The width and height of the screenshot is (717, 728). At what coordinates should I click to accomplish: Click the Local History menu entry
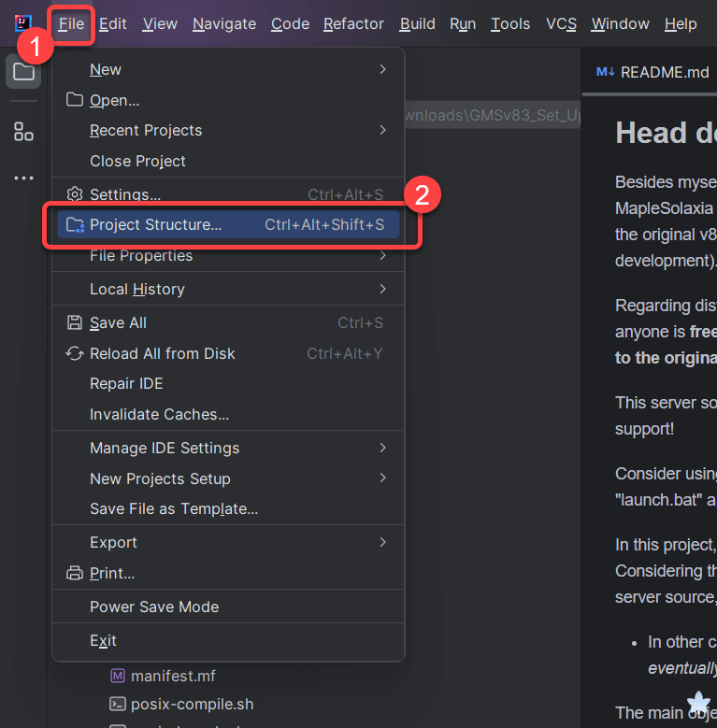click(228, 290)
